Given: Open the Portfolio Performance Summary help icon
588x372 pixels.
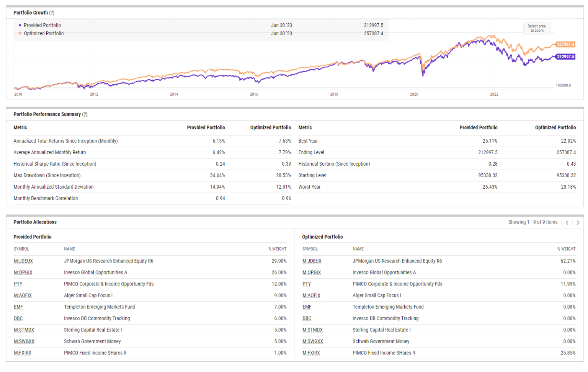Looking at the screenshot, I should coord(85,114).
